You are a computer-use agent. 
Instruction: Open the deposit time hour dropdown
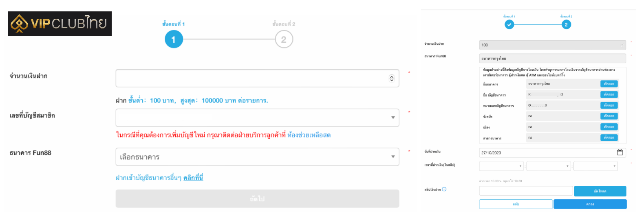point(501,166)
